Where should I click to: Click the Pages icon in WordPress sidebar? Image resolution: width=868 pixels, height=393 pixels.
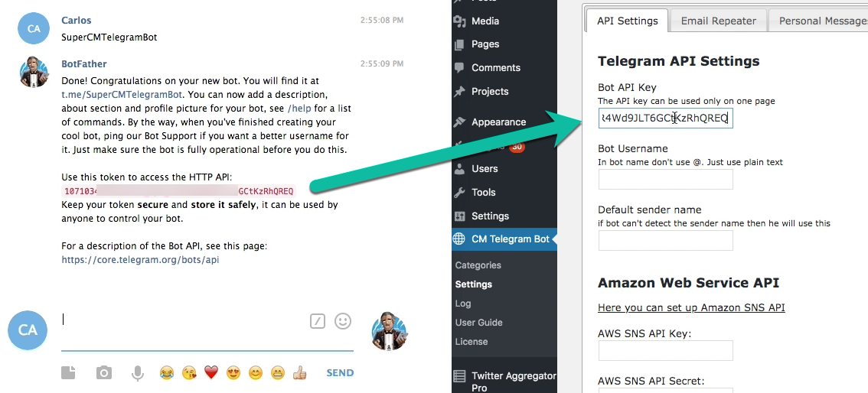tap(459, 44)
